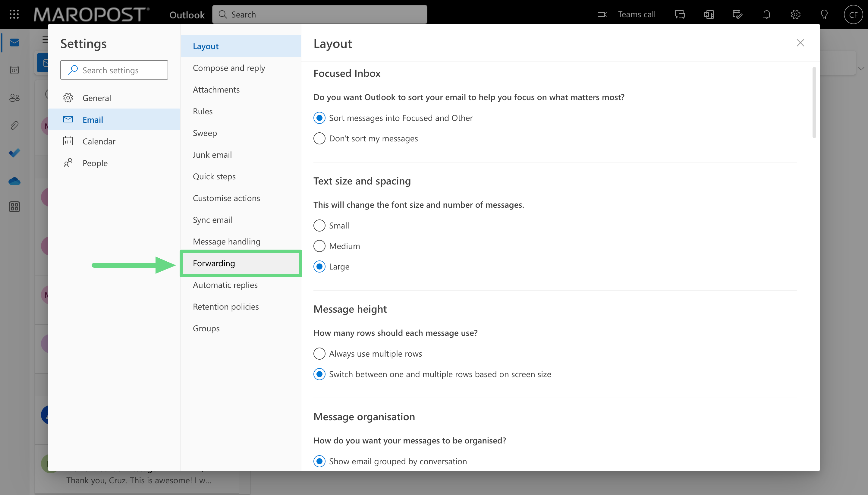
Task: Open the notifications bell icon
Action: pyautogui.click(x=766, y=14)
